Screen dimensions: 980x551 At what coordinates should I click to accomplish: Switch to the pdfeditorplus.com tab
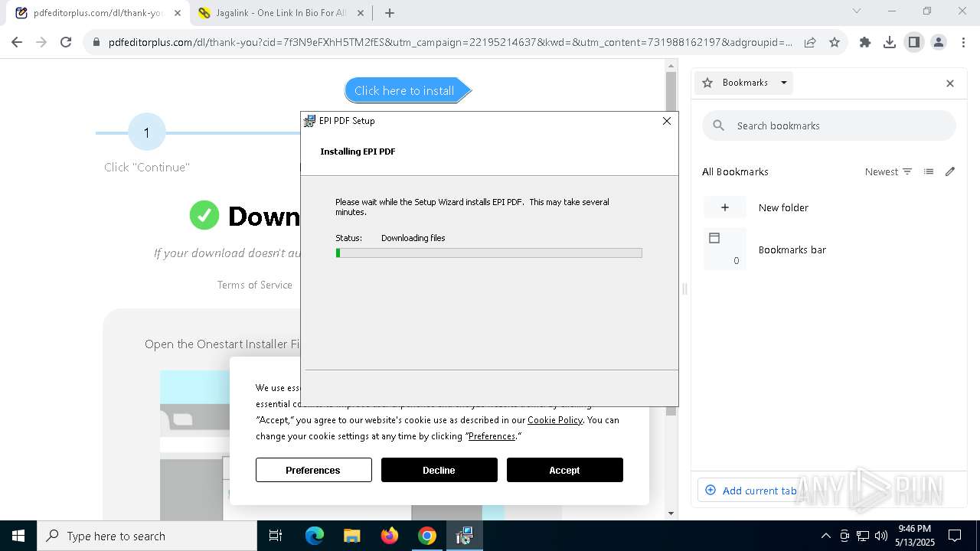pyautogui.click(x=97, y=13)
